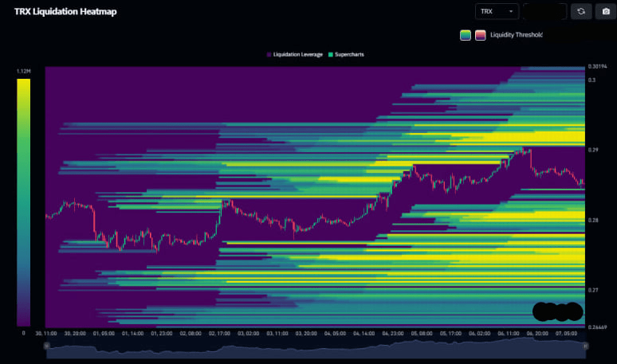Open the TRX coin dropdown
This screenshot has height=364, width=617.
[x=497, y=11]
